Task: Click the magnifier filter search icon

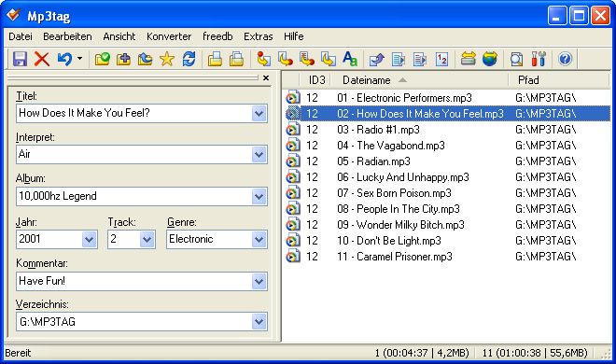Action: (516, 60)
